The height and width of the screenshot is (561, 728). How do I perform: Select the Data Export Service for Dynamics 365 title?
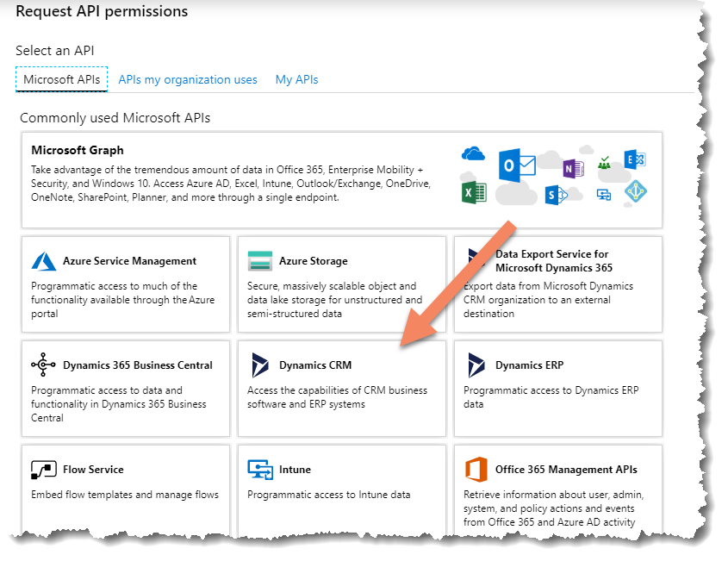tap(551, 260)
